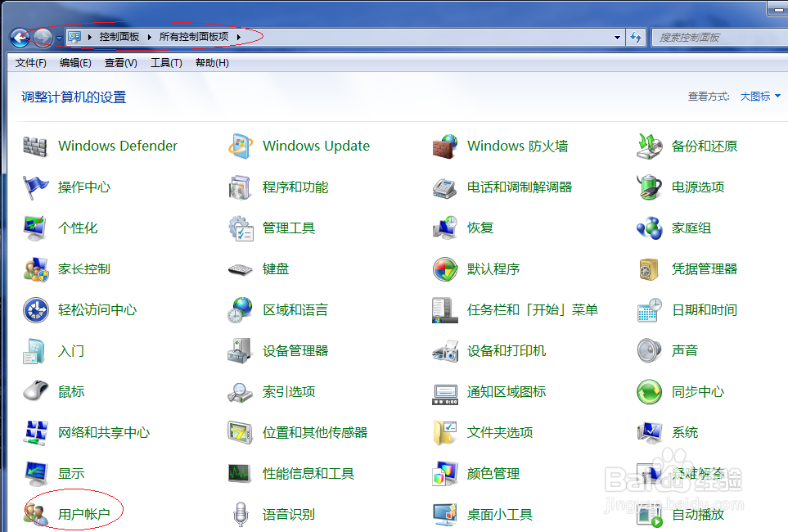Open the 默认程序 icon

coord(445,269)
